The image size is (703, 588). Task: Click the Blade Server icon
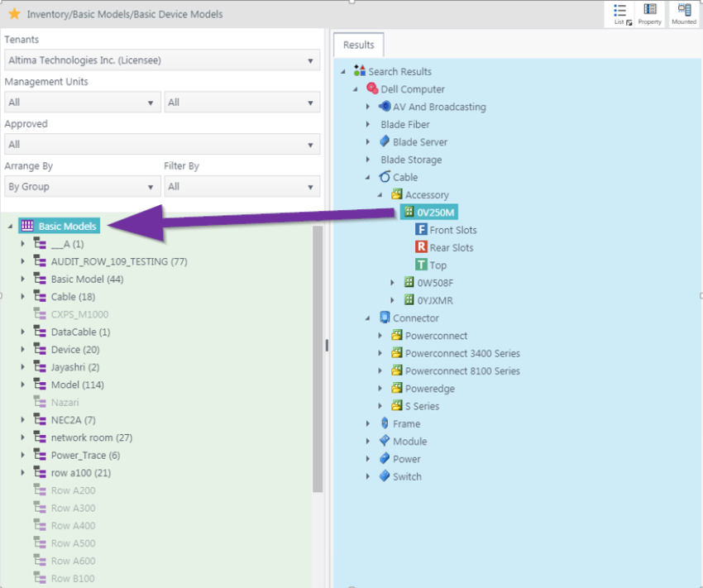385,141
